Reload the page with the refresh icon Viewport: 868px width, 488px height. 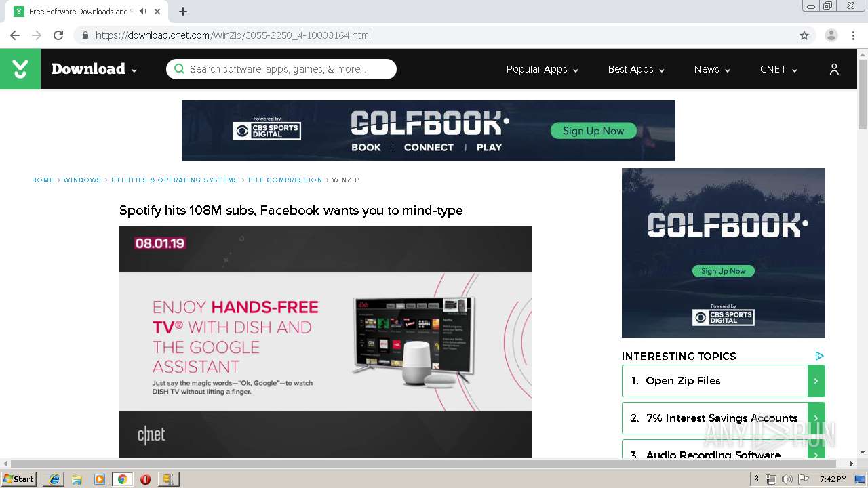(58, 35)
